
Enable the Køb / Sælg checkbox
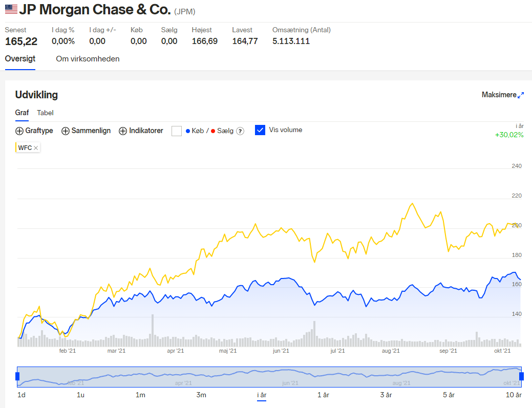(x=177, y=131)
